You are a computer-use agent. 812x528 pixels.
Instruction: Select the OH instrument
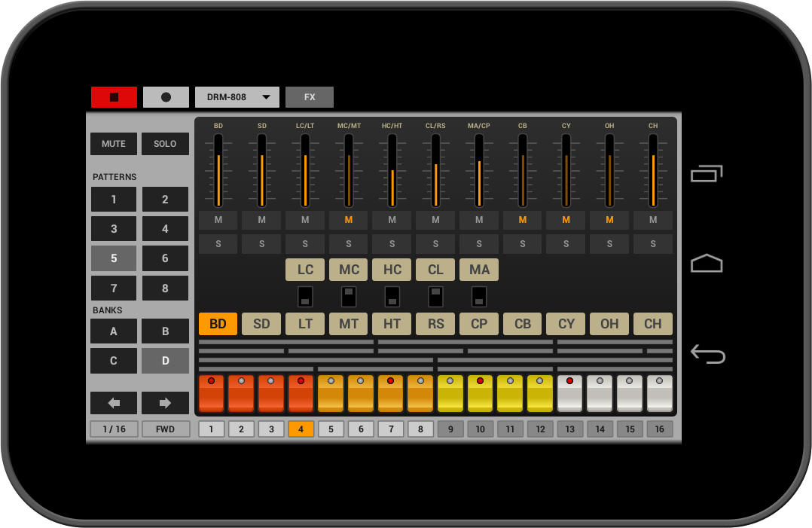[609, 324]
